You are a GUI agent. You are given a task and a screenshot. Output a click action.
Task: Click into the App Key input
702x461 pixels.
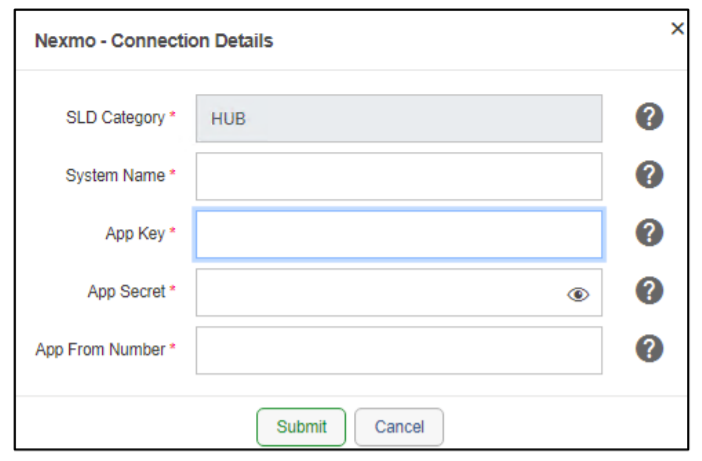click(x=399, y=234)
